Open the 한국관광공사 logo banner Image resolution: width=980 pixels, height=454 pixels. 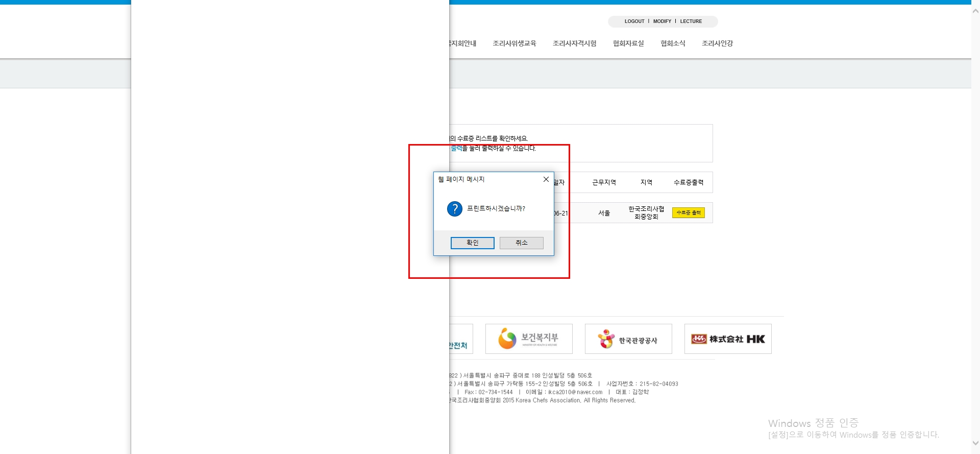coord(628,339)
